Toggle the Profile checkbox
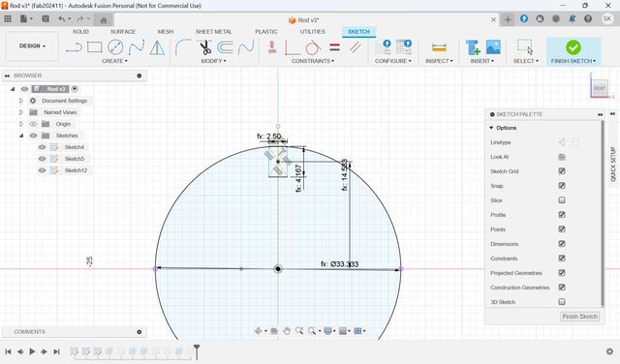The height and width of the screenshot is (364, 620). (x=562, y=215)
